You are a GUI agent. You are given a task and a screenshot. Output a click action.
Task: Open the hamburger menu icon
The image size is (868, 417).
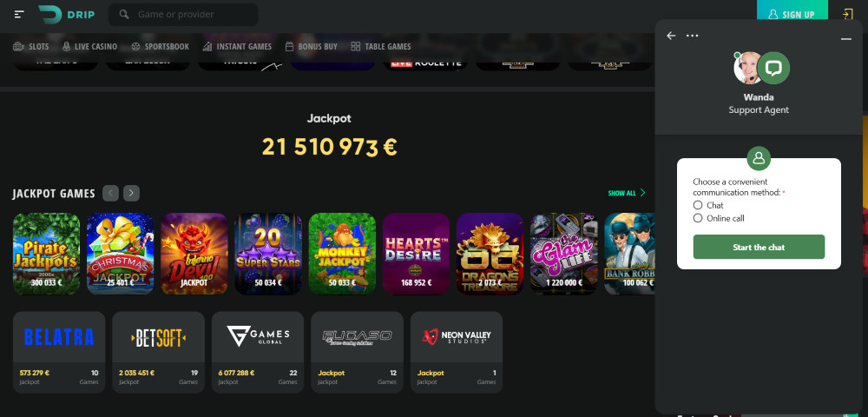pyautogui.click(x=19, y=15)
